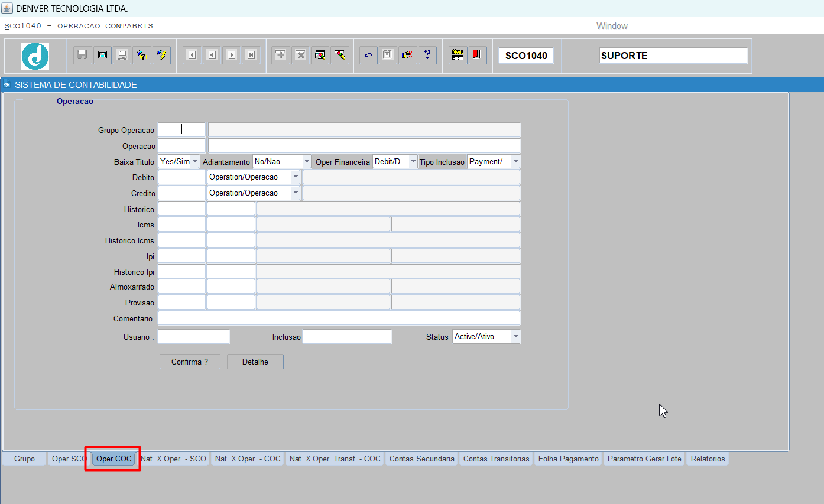
Task: Go to the next record icon
Action: point(231,55)
